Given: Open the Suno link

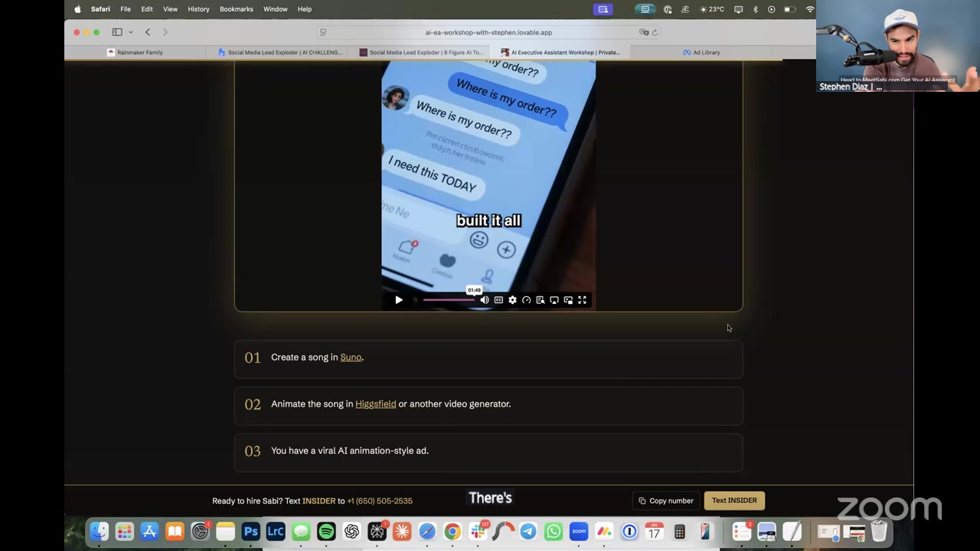Looking at the screenshot, I should pos(351,357).
